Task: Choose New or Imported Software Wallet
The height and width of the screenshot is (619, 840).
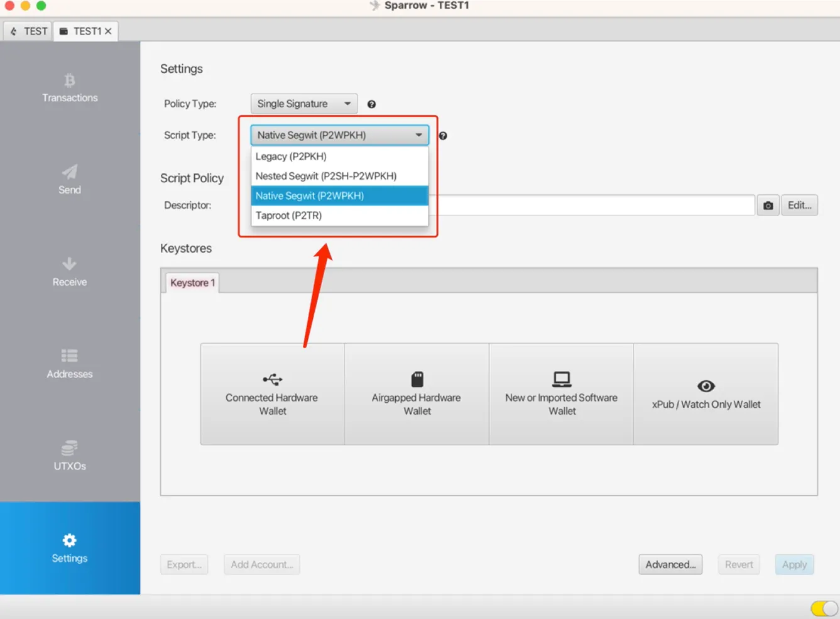Action: click(562, 394)
